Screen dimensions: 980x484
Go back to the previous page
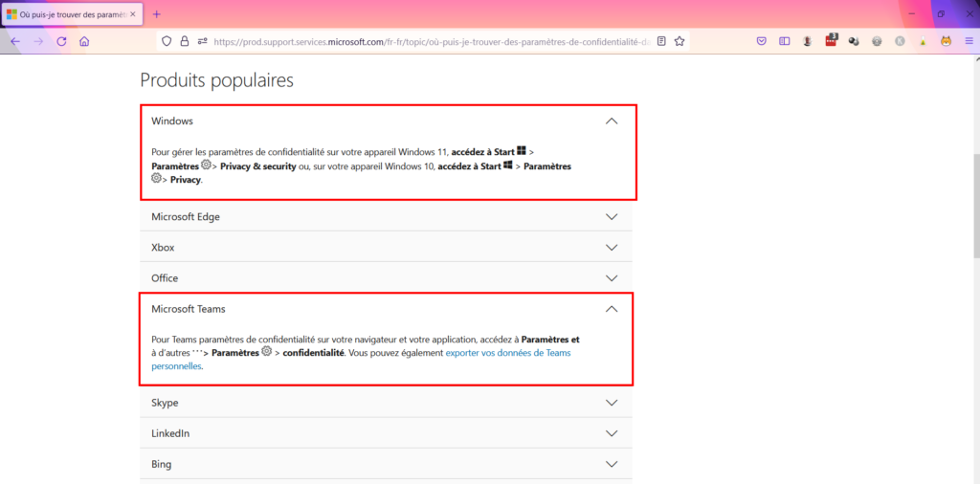[x=15, y=42]
